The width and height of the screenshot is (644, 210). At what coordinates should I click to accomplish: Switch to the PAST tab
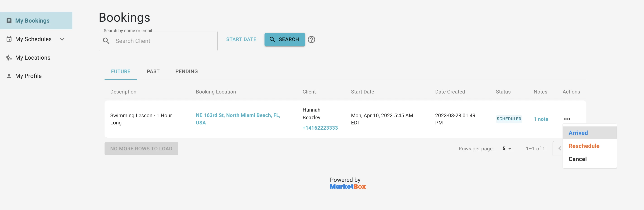tap(153, 71)
